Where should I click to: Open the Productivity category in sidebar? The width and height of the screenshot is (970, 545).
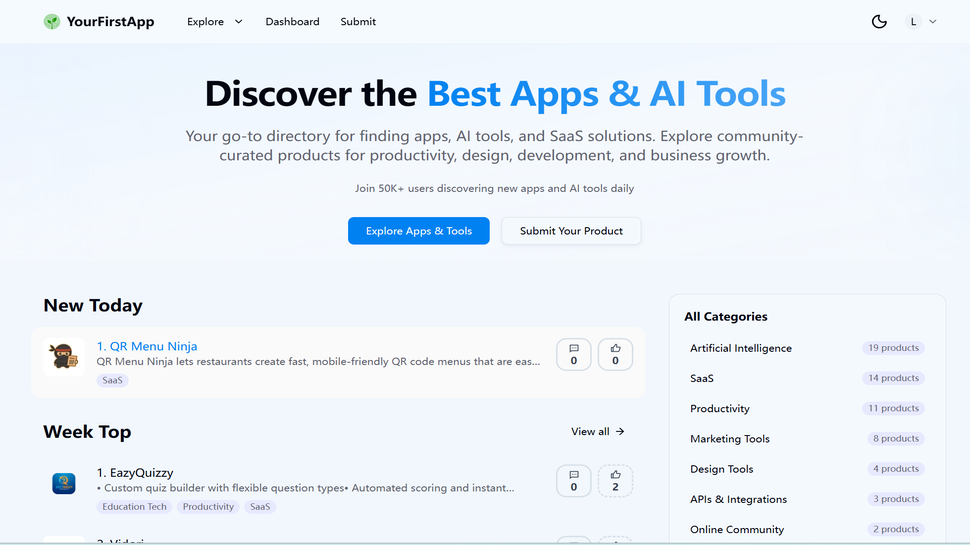pyautogui.click(x=719, y=409)
